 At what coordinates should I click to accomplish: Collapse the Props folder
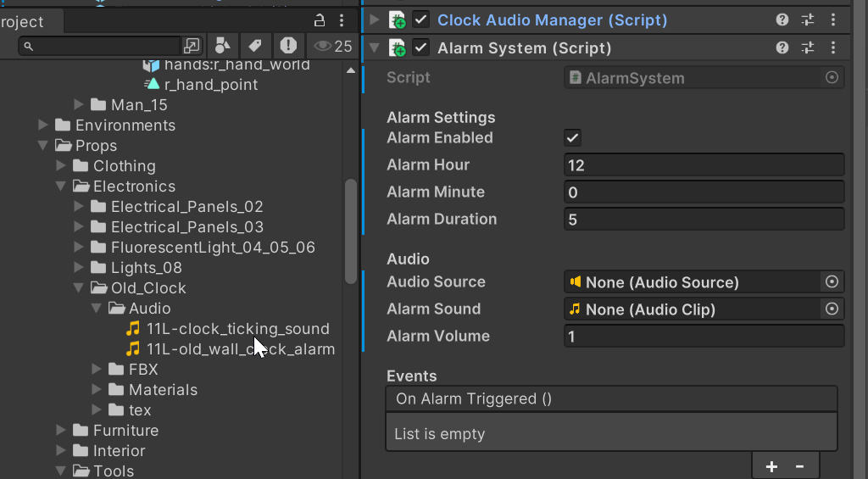[x=43, y=145]
